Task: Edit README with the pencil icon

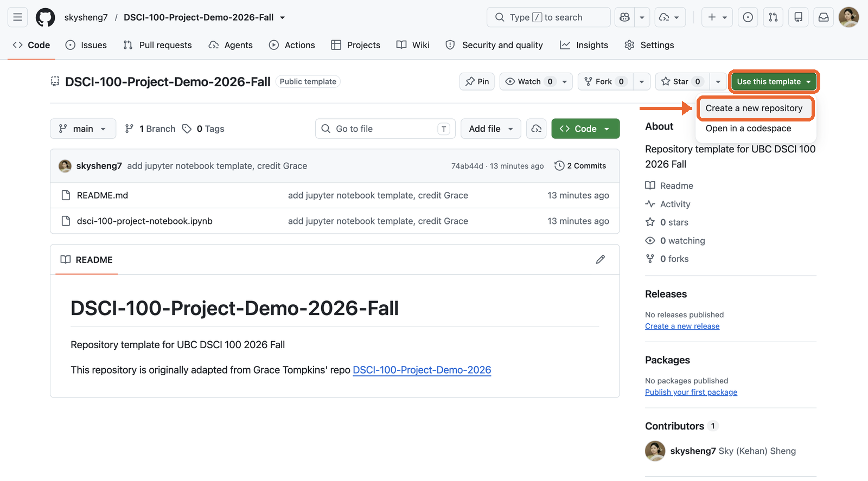Action: click(601, 260)
